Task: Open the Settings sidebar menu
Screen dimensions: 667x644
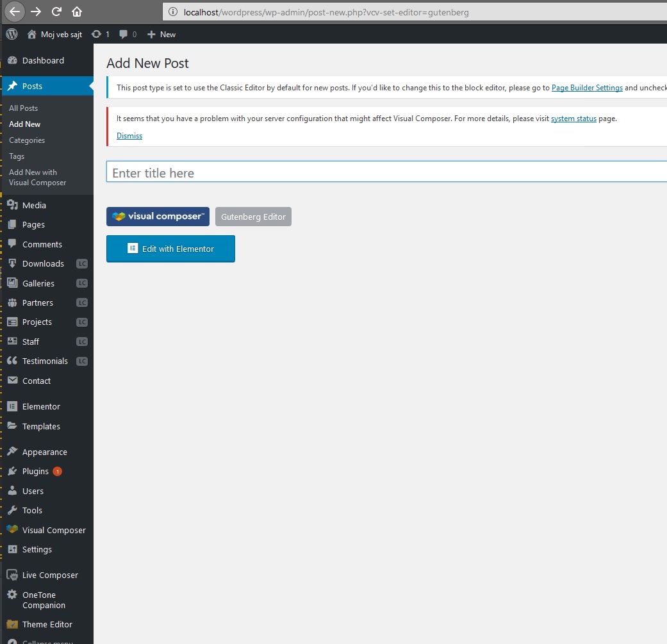Action: (x=37, y=549)
